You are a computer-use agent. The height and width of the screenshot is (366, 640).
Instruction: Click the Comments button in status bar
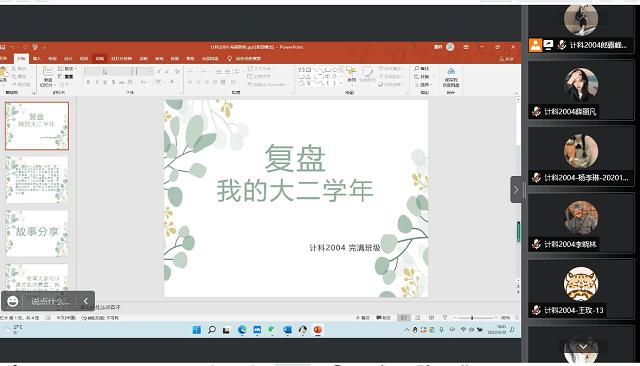[383, 317]
